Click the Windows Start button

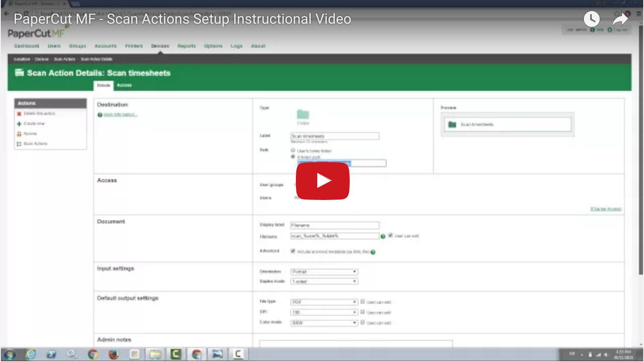pyautogui.click(x=9, y=354)
